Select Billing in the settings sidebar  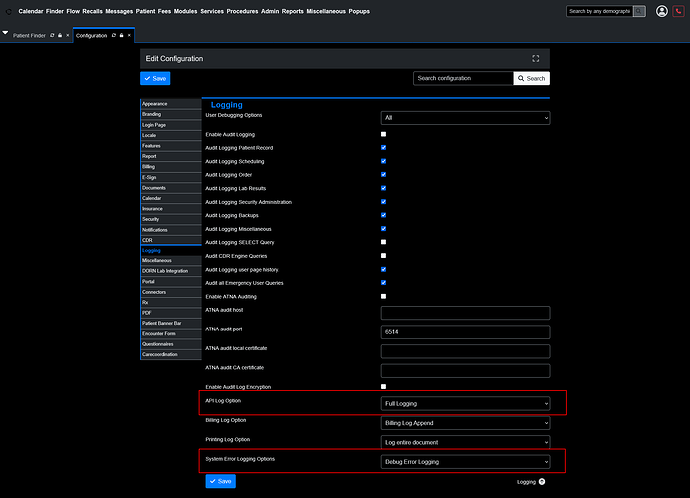coord(171,167)
